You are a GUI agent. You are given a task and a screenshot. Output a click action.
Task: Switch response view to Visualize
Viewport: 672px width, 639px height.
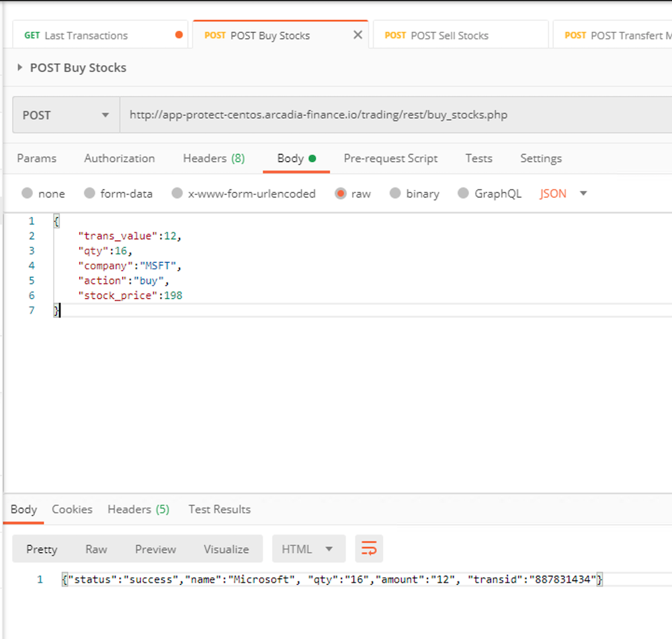pyautogui.click(x=226, y=549)
